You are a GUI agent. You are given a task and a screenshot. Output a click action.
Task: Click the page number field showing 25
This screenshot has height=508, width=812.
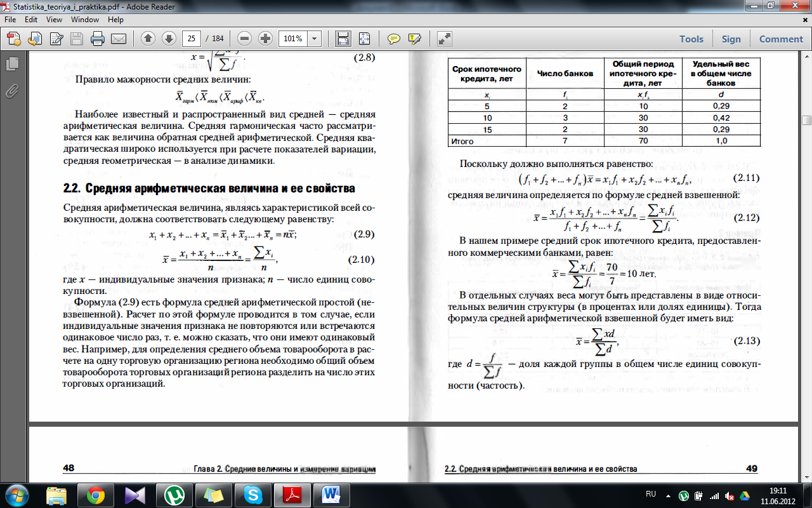pyautogui.click(x=192, y=39)
